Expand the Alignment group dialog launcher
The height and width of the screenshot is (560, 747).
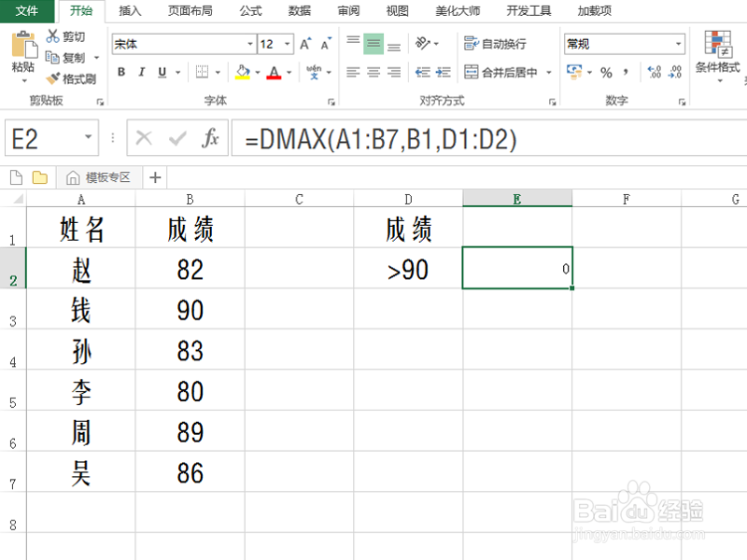[x=552, y=102]
